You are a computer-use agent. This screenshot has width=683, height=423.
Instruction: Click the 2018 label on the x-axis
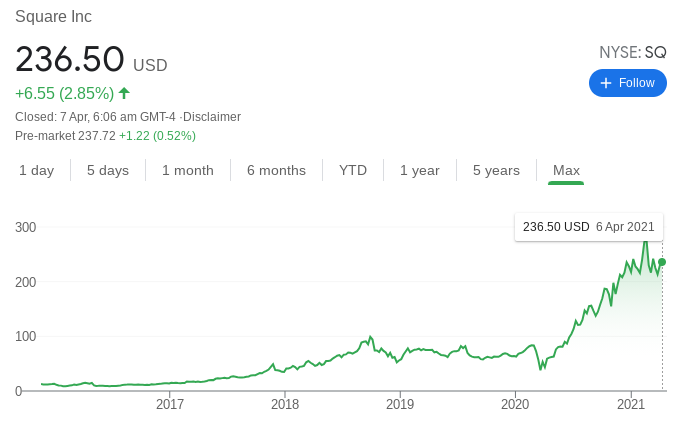(x=285, y=405)
